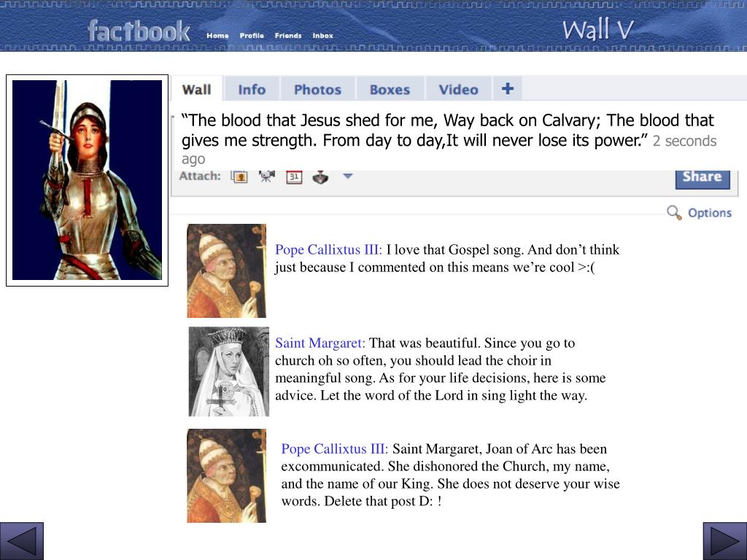747x560 pixels.
Task: Open Joan of Arc profile picture
Action: coord(88,180)
